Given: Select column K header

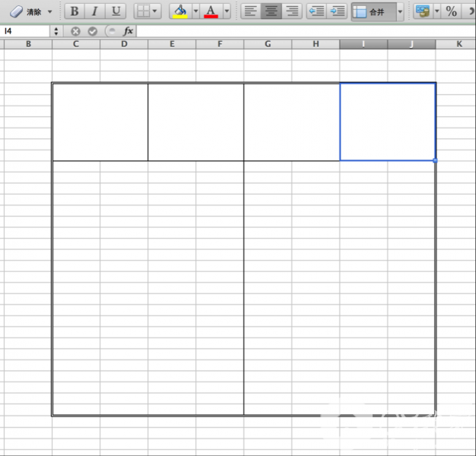Looking at the screenshot, I should coord(459,44).
